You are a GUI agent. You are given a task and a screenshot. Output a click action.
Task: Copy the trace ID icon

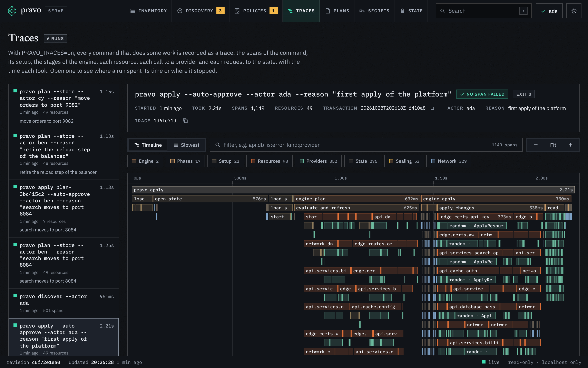(x=185, y=121)
